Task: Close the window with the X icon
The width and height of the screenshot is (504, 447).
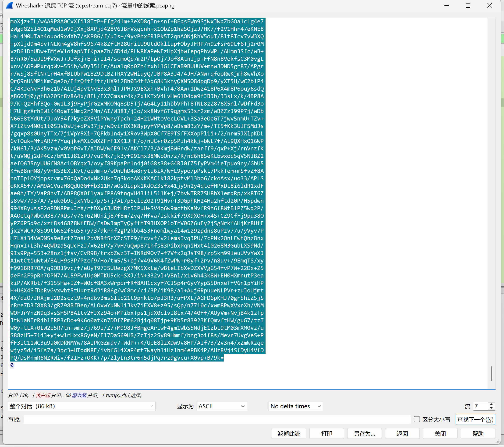Action: click(x=490, y=5)
